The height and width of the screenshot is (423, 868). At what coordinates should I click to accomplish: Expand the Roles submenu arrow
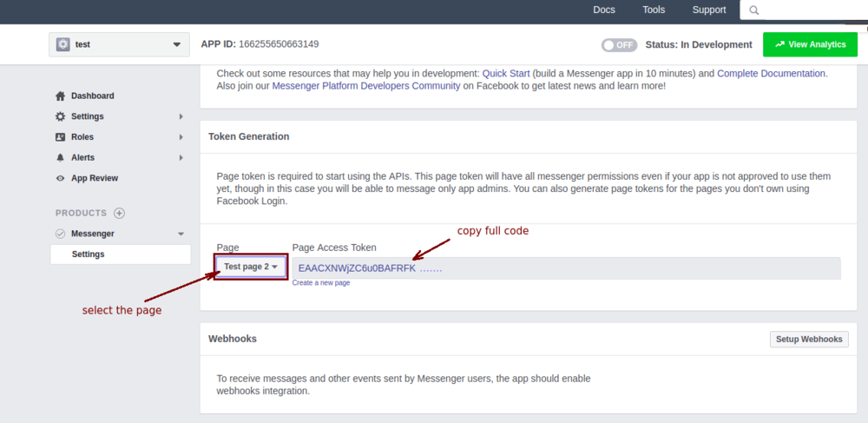pyautogui.click(x=181, y=137)
